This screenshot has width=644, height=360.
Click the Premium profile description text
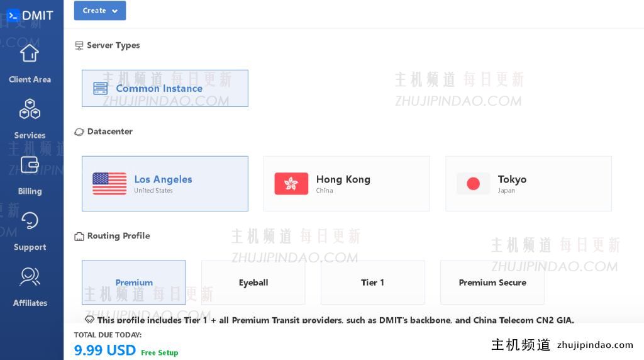tap(336, 320)
